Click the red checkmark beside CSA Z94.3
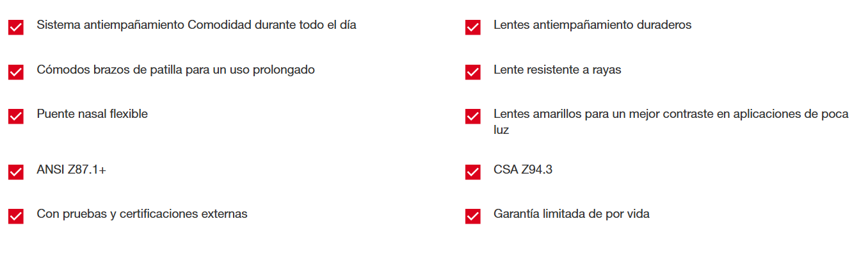 [472, 172]
